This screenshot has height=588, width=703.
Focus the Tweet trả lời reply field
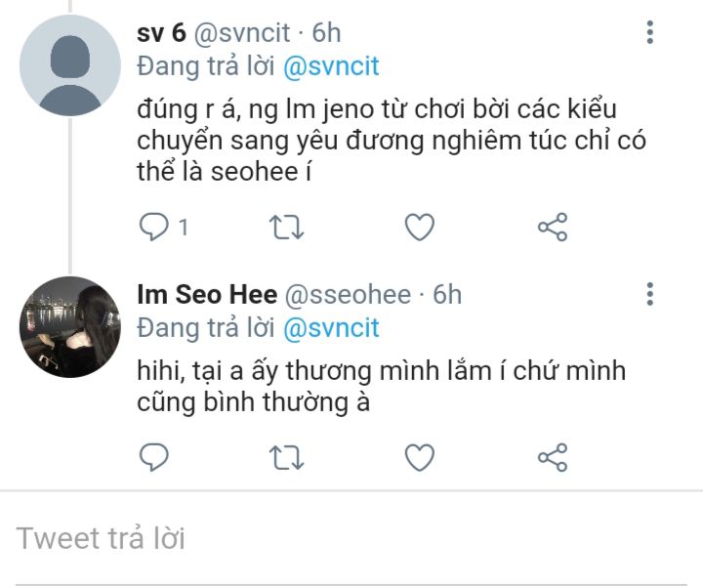pyautogui.click(x=351, y=538)
